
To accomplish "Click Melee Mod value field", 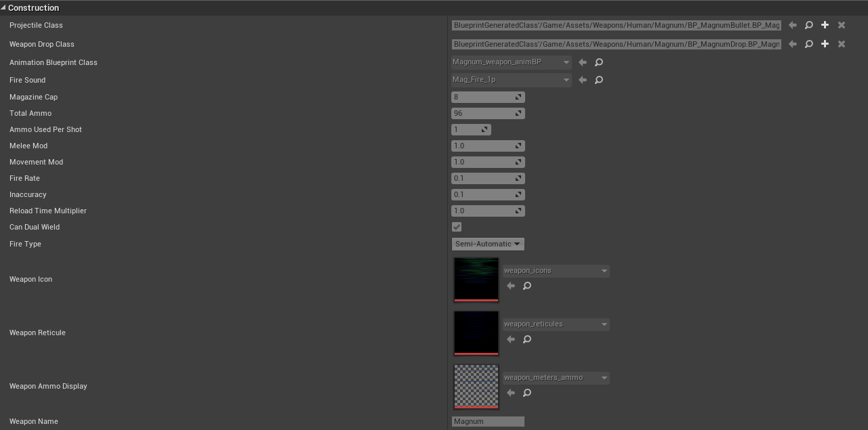I will [x=488, y=146].
